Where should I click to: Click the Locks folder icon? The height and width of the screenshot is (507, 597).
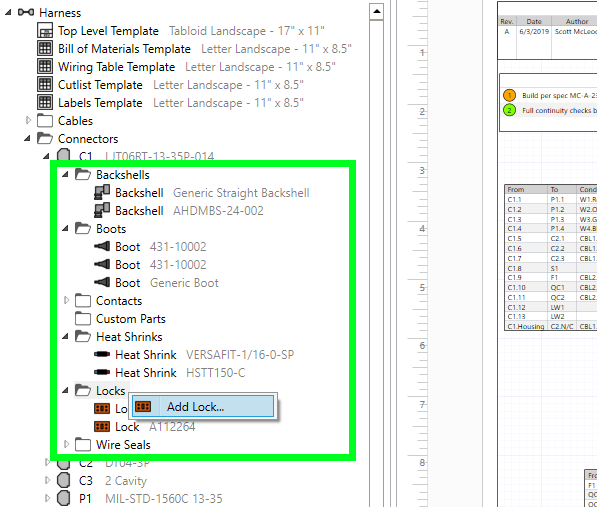pyautogui.click(x=83, y=391)
